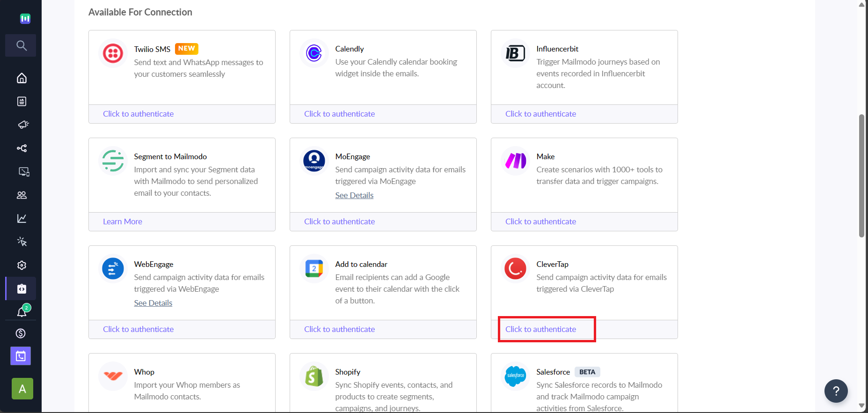Open Contacts with the people icon
Image resolution: width=868 pixels, height=413 pixels.
tap(22, 195)
